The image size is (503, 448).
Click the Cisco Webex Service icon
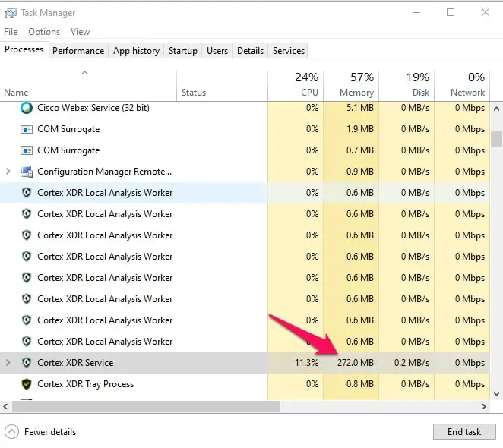click(27, 108)
